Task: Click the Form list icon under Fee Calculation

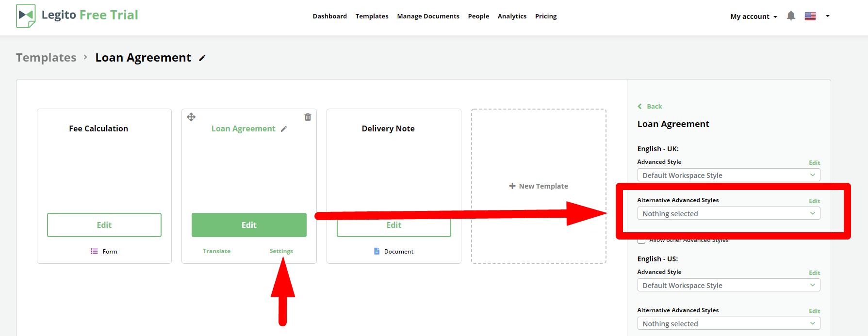Action: (94, 251)
